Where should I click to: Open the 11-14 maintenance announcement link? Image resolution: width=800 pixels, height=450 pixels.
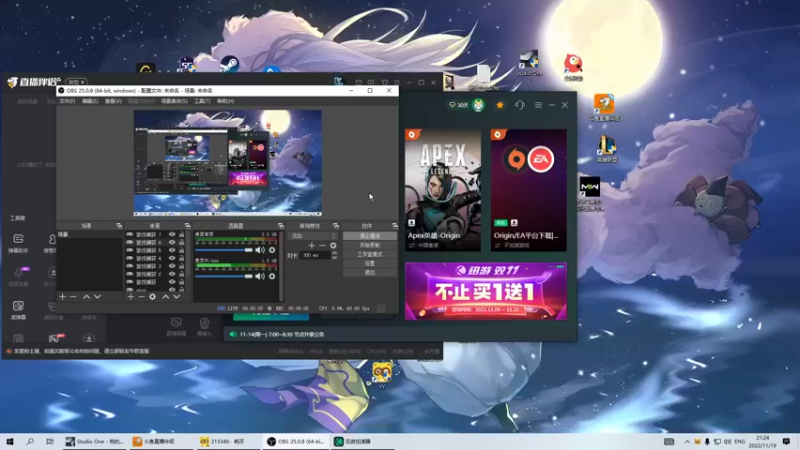pos(282,334)
